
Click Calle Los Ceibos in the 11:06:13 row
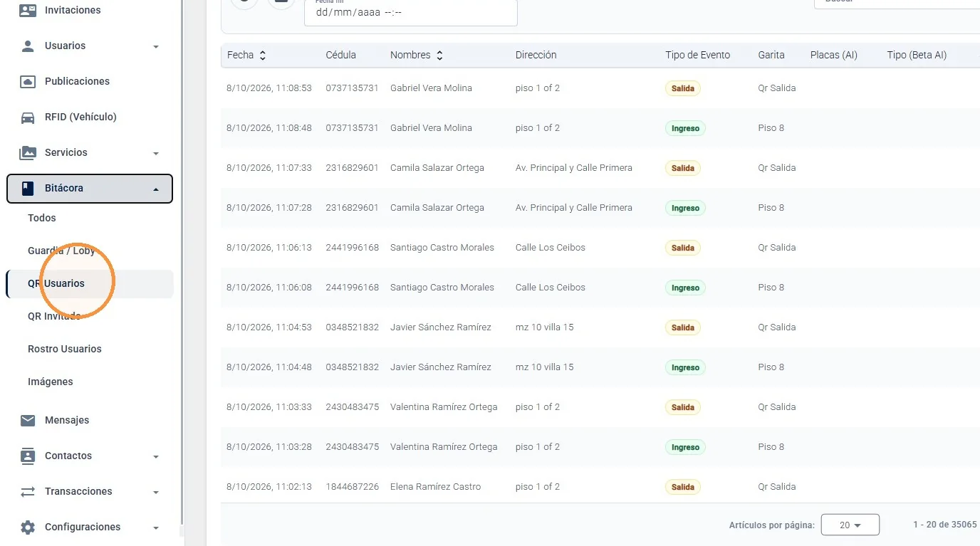coord(551,248)
